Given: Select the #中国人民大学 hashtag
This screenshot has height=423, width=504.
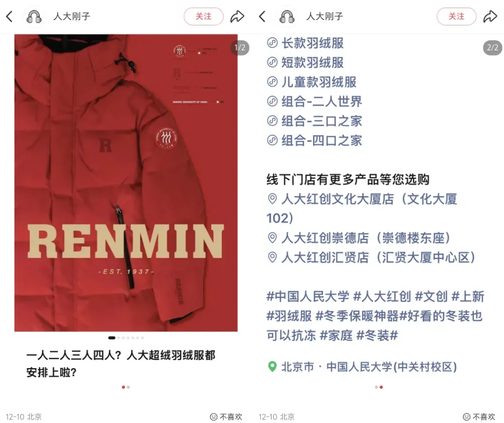Looking at the screenshot, I should click(307, 296).
